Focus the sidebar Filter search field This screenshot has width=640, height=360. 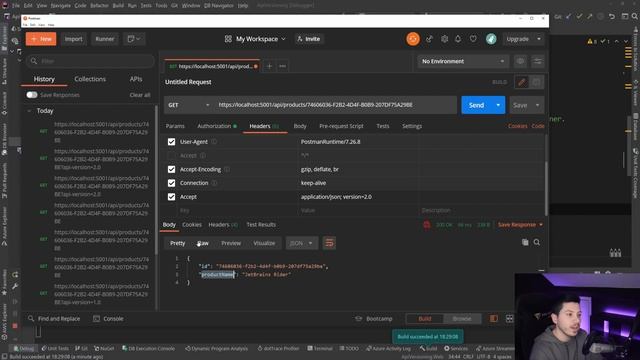[91, 61]
